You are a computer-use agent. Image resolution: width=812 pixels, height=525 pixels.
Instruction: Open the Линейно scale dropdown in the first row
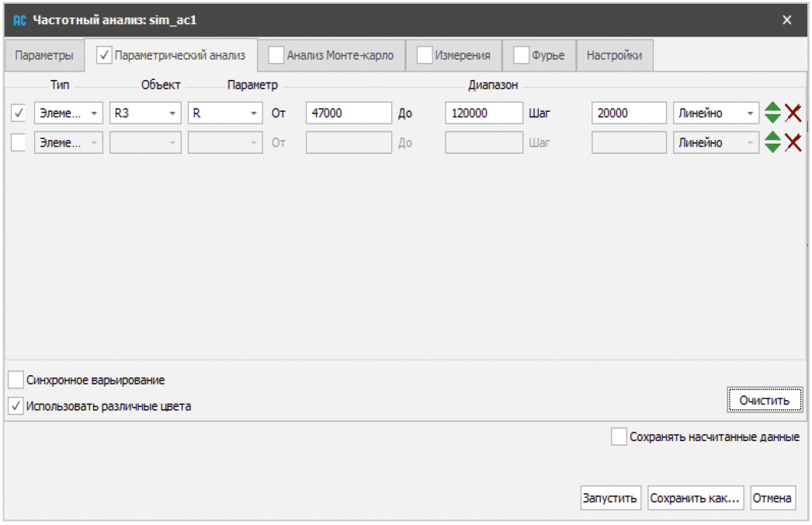[x=715, y=113]
